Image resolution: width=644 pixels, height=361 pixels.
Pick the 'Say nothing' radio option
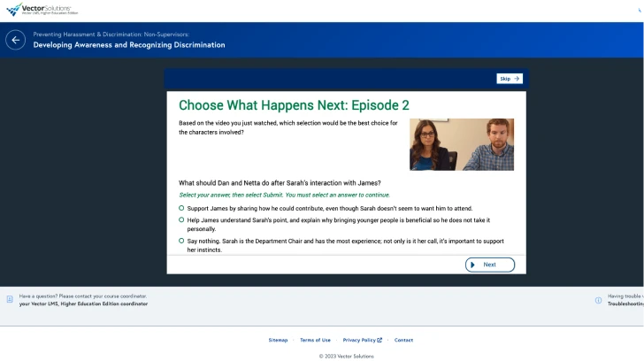click(181, 240)
